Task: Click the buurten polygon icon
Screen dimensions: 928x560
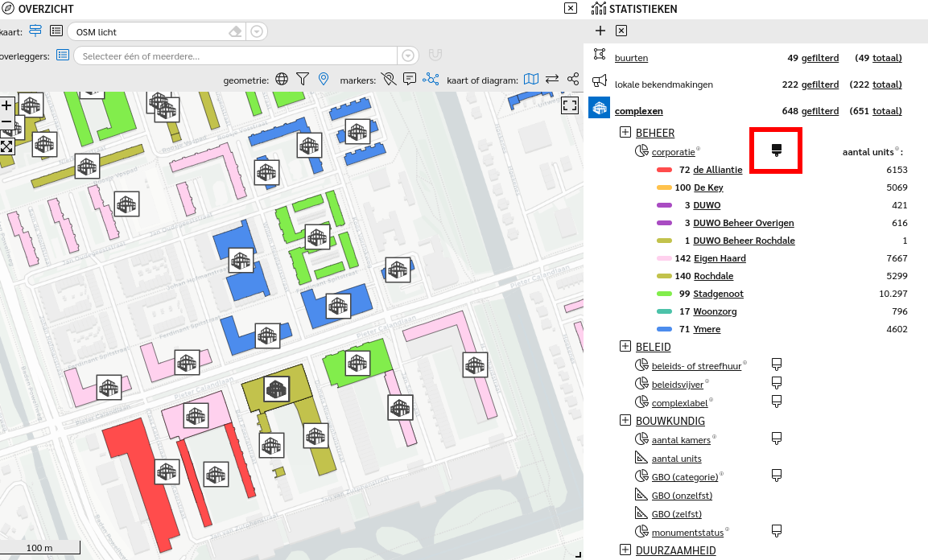Action: [x=600, y=55]
